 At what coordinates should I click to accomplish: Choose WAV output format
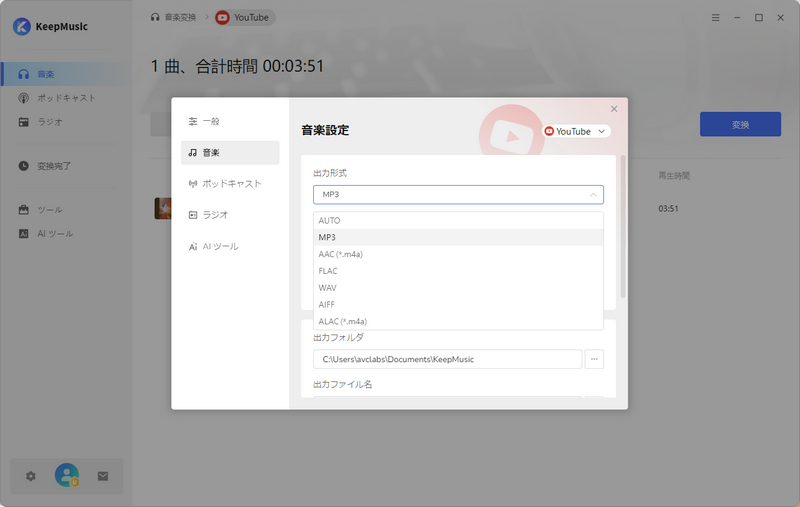[x=458, y=288]
